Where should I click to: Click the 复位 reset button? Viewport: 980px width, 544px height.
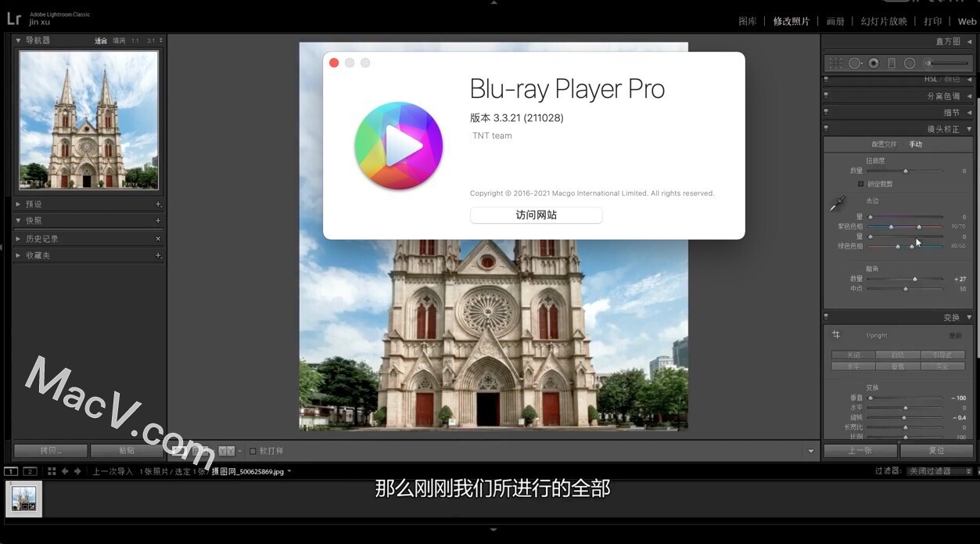coord(936,451)
